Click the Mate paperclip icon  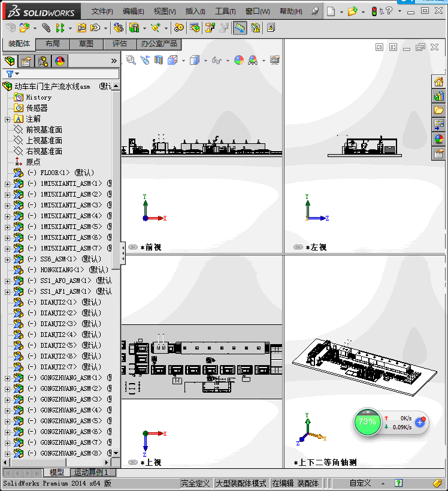(x=46, y=28)
